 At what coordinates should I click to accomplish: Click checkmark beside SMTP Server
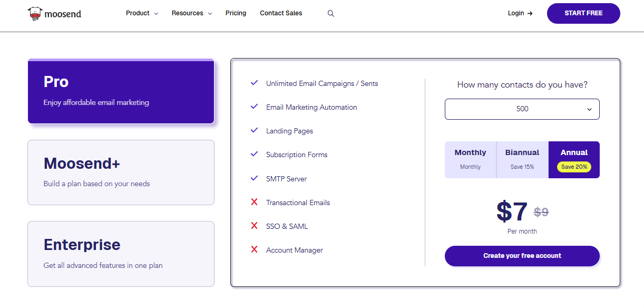(254, 178)
